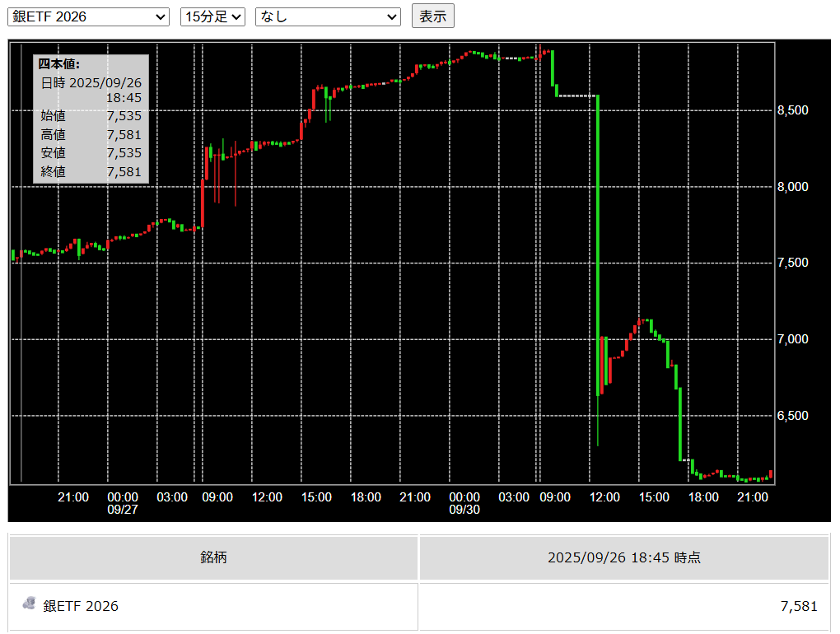840x634 pixels.
Task: Click the 00:00 09/27 time axis label
Action: click(123, 503)
